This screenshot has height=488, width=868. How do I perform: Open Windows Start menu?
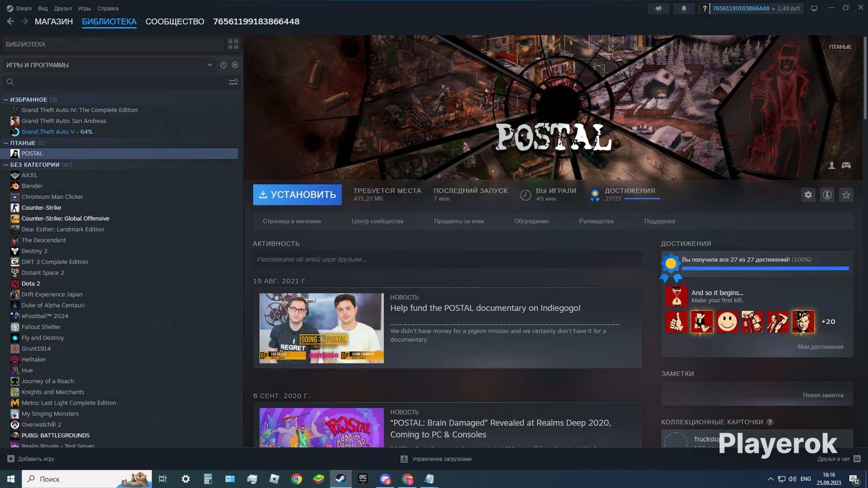point(11,479)
